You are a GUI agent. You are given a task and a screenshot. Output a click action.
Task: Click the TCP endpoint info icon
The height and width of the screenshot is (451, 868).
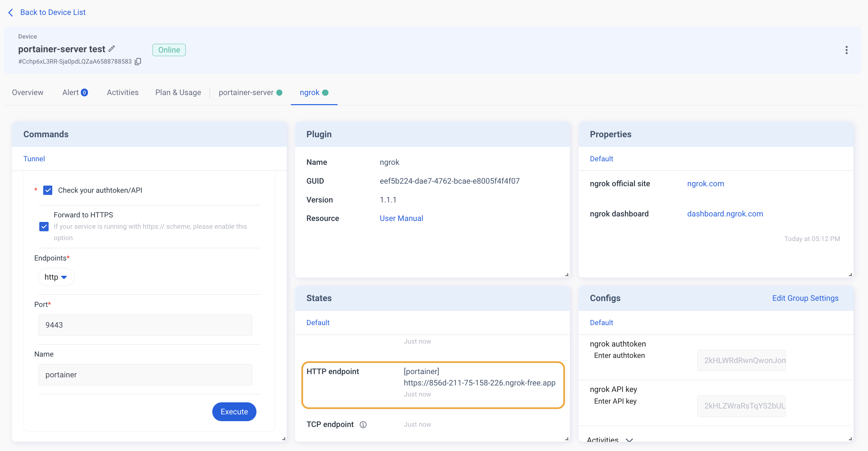point(363,424)
